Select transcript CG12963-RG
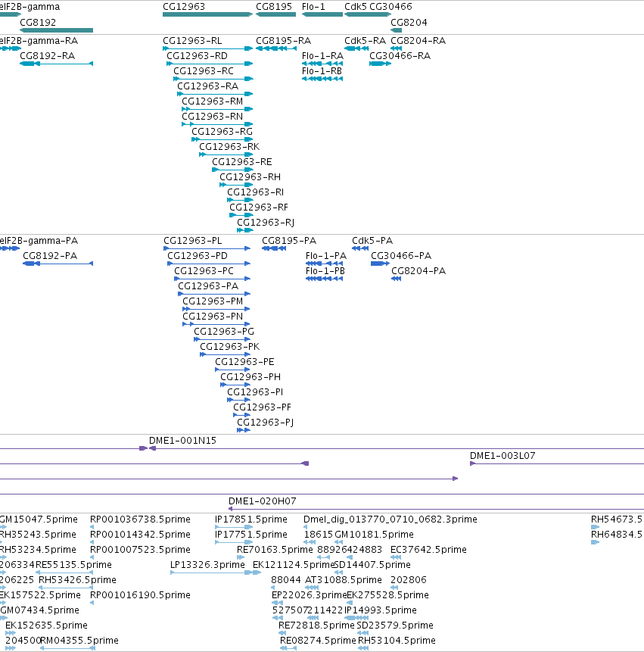The image size is (644, 652). [x=222, y=139]
